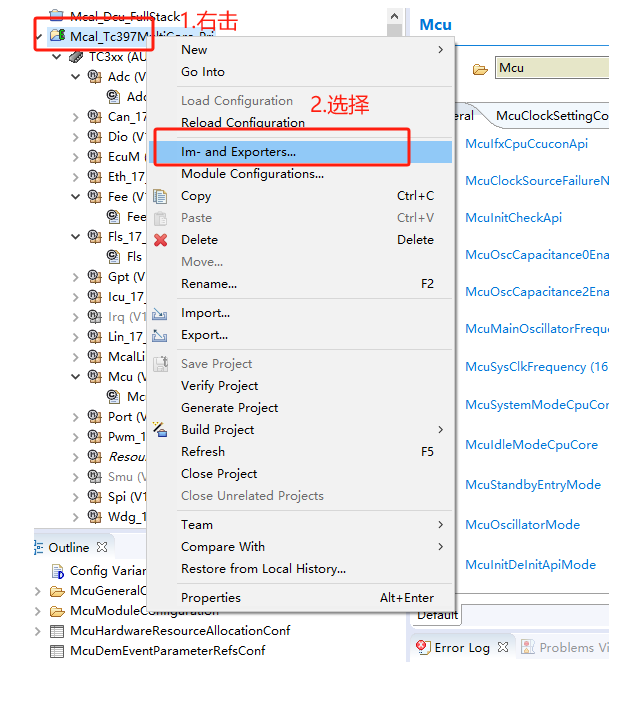Click the McuOscillatorMode parameter link
Image resolution: width=643 pixels, height=711 pixels.
click(522, 525)
